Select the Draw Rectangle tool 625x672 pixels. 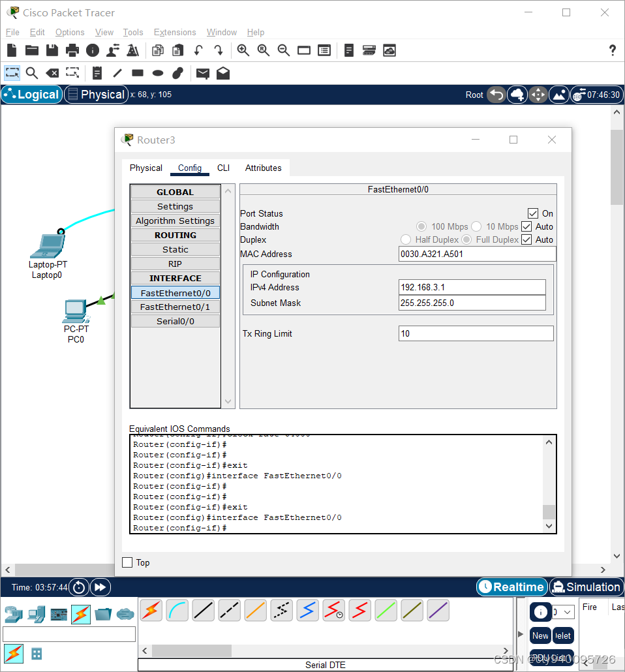coord(138,73)
